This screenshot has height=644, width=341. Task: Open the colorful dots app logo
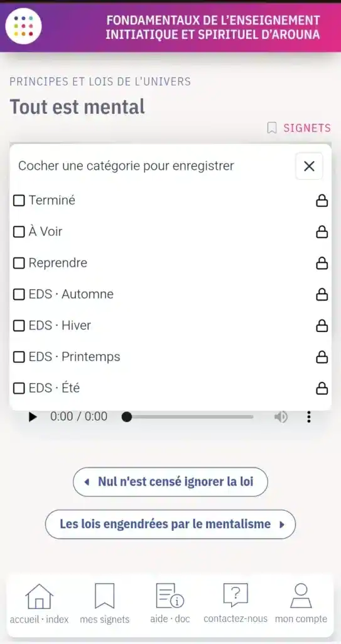pos(23,26)
